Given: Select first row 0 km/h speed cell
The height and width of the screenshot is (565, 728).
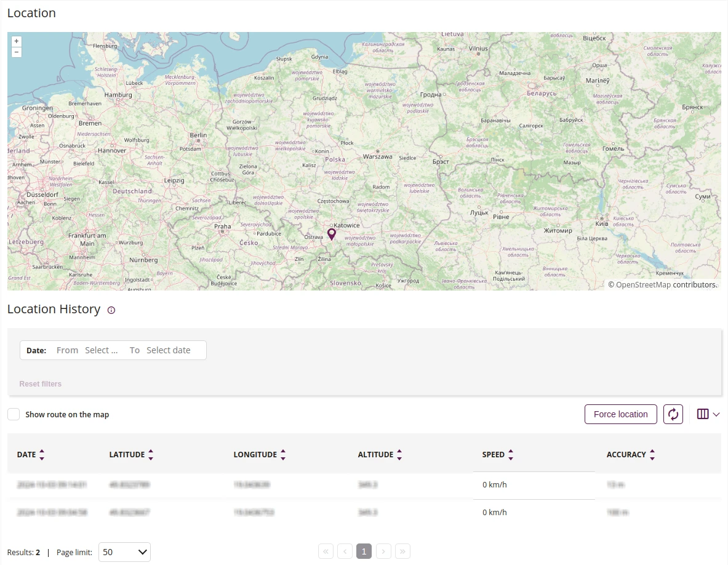Looking at the screenshot, I should pos(534,485).
